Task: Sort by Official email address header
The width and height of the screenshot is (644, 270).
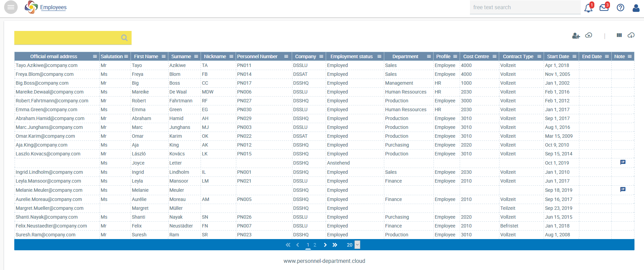Action: pyautogui.click(x=54, y=56)
